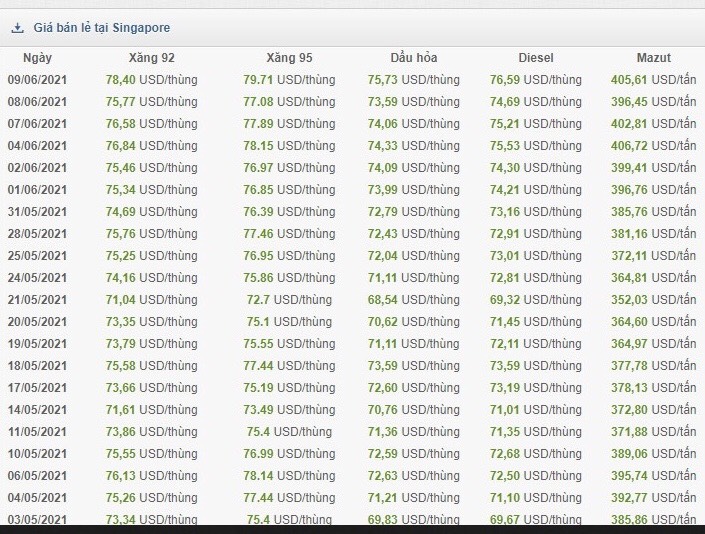Select the Xăng 95 column header
Screen dimensions: 705x534
[289, 58]
